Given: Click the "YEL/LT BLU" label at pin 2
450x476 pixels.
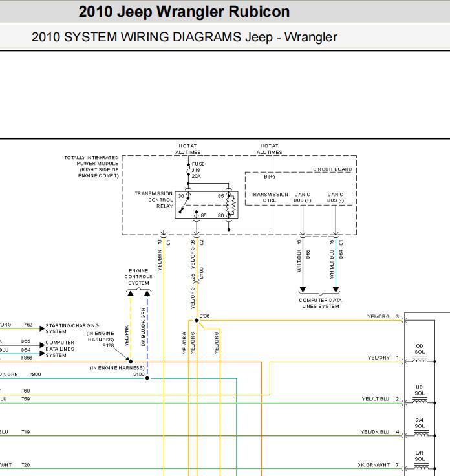Looking at the screenshot, I should pyautogui.click(x=376, y=399).
